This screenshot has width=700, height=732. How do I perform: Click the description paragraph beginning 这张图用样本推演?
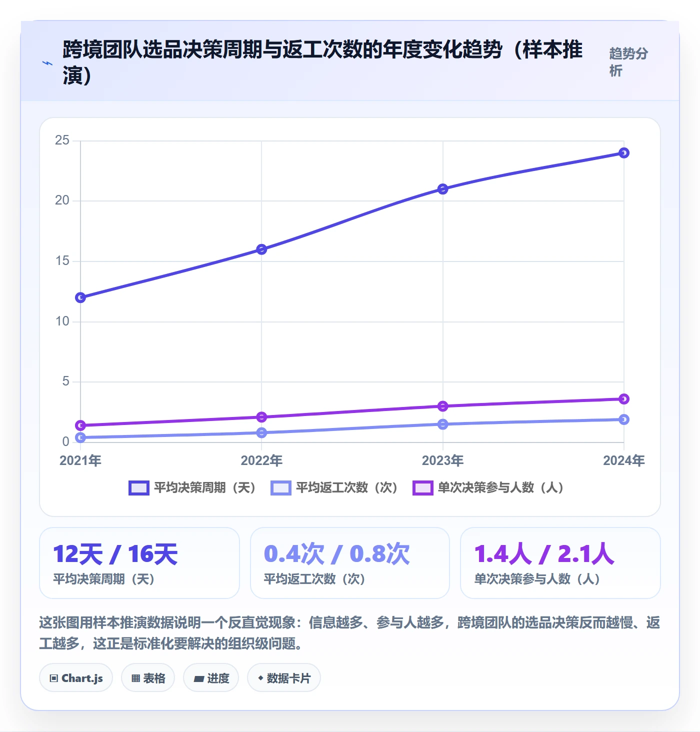point(350,633)
